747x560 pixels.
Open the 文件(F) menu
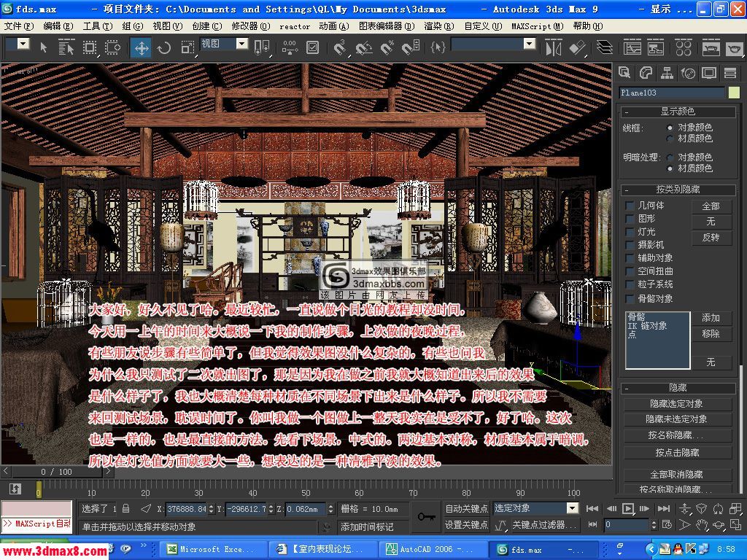click(x=18, y=26)
